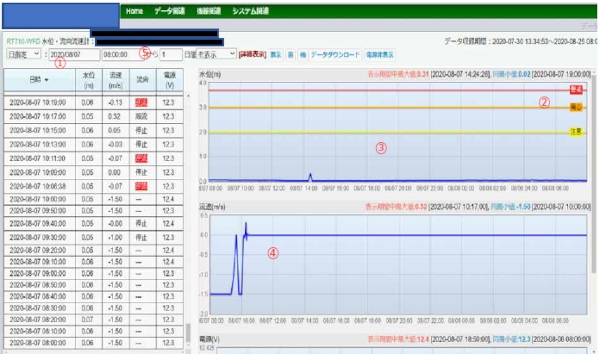Click the data table's vertical scrollbar thumb
The height and width of the screenshot is (360, 600).
tap(188, 334)
